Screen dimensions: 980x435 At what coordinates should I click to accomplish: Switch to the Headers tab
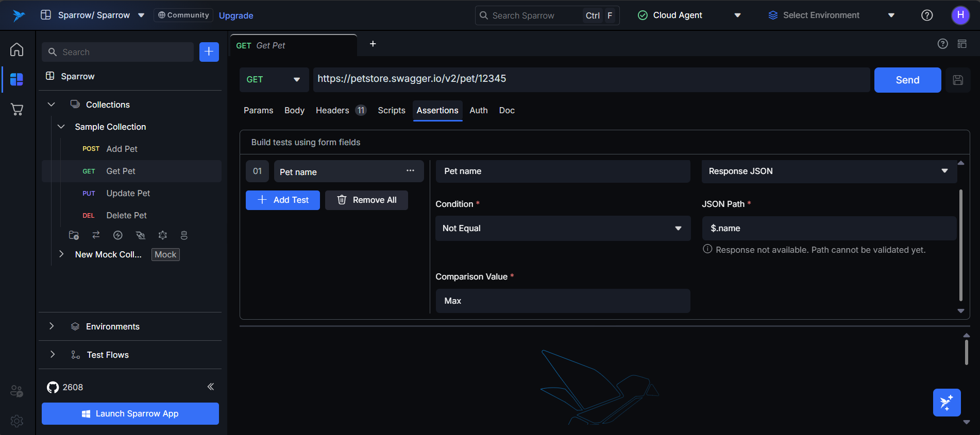tap(332, 111)
